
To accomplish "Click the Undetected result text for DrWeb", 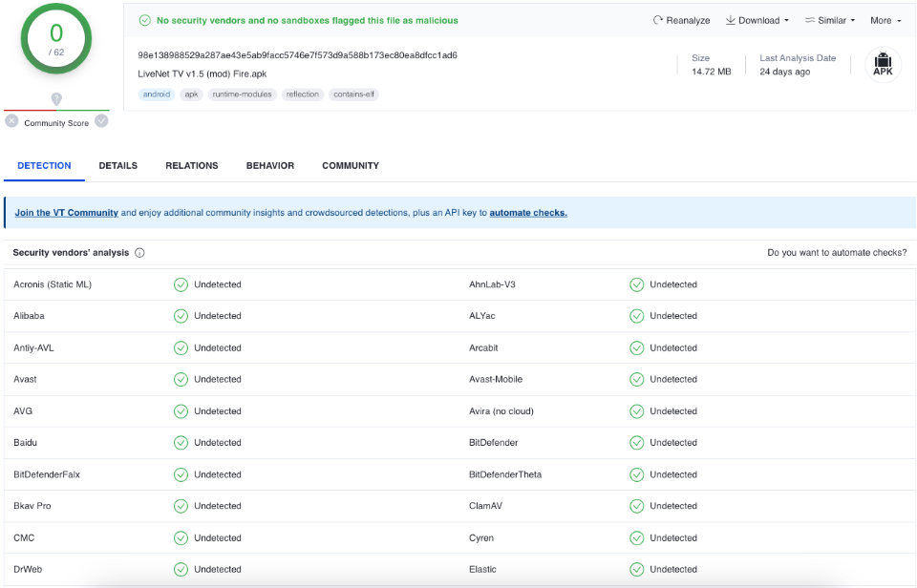I will click(218, 569).
